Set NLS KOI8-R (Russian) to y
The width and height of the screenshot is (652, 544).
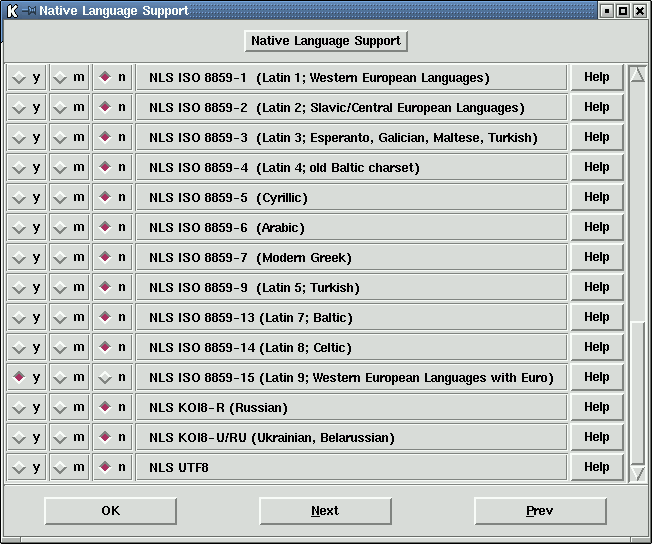point(26,407)
